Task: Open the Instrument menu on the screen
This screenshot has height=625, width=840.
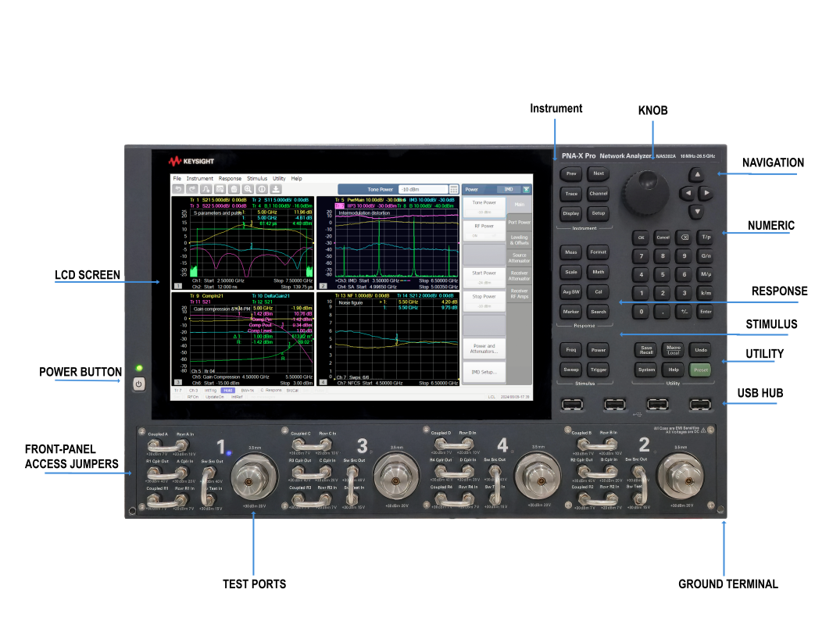Action: pyautogui.click(x=199, y=178)
